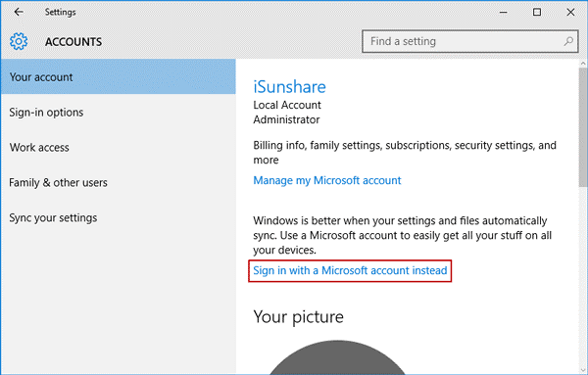
Task: Click the Local Account text
Action: click(287, 105)
